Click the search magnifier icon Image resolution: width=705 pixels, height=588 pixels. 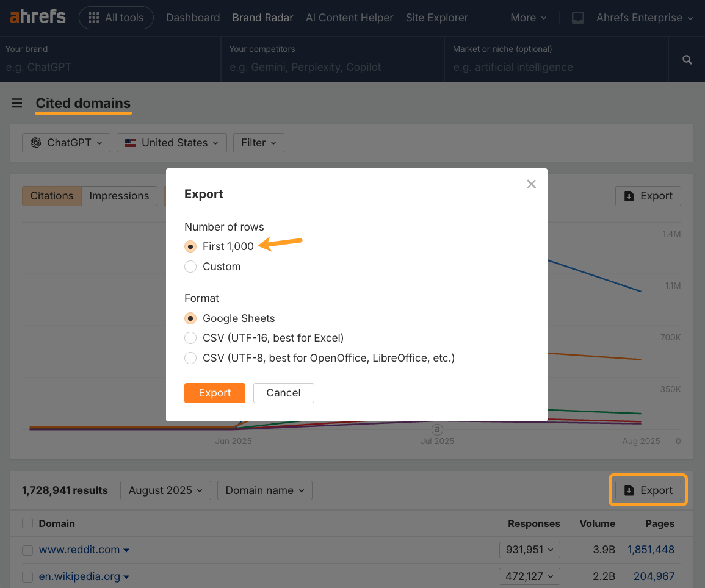[x=687, y=59]
